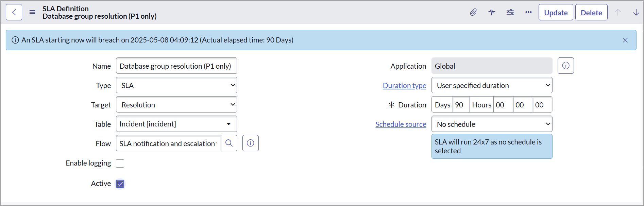Click the Duration Hours input field
The width and height of the screenshot is (644, 206).
point(503,105)
